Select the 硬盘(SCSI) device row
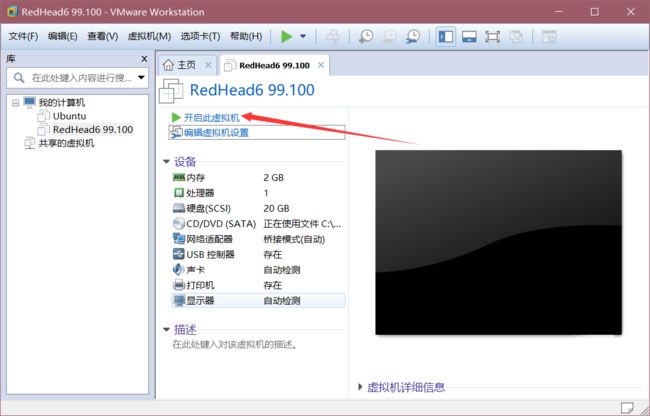The width and height of the screenshot is (650, 416). click(x=258, y=208)
